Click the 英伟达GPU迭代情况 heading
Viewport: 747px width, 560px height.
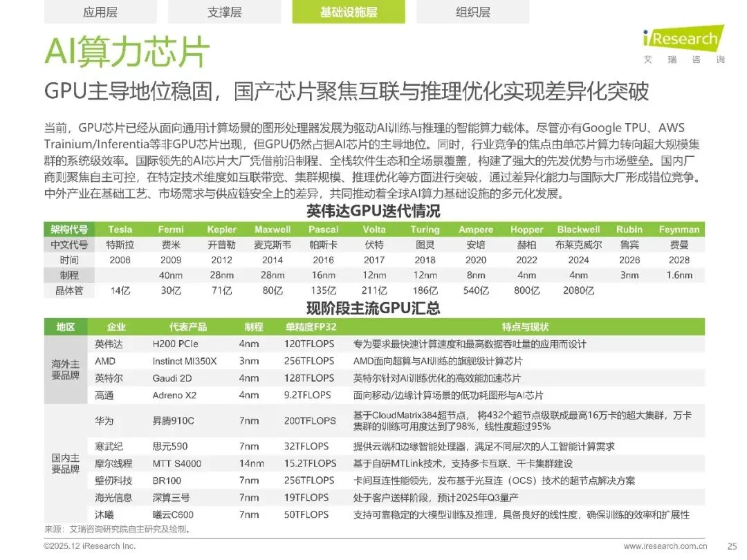tap(373, 210)
